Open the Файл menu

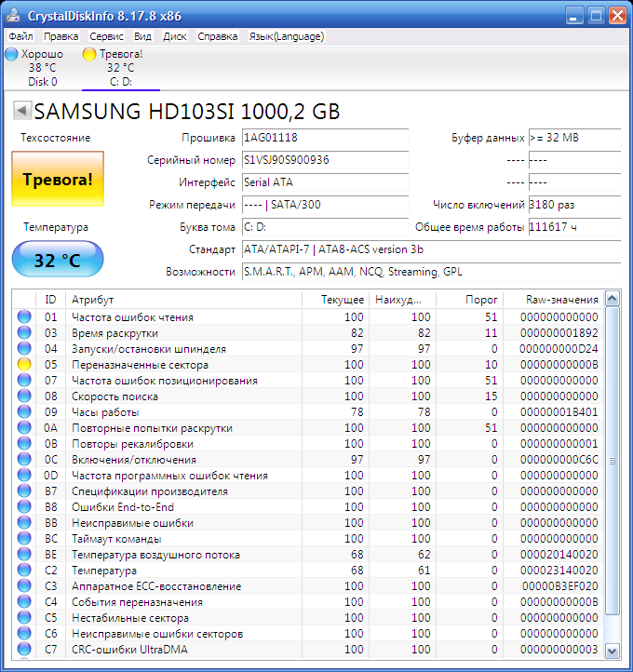pyautogui.click(x=20, y=36)
